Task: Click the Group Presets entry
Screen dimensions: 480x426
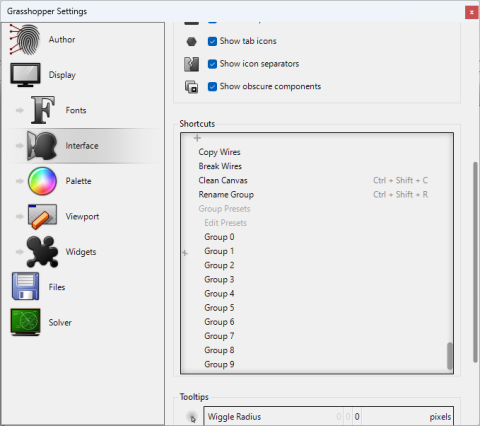Action: point(224,209)
